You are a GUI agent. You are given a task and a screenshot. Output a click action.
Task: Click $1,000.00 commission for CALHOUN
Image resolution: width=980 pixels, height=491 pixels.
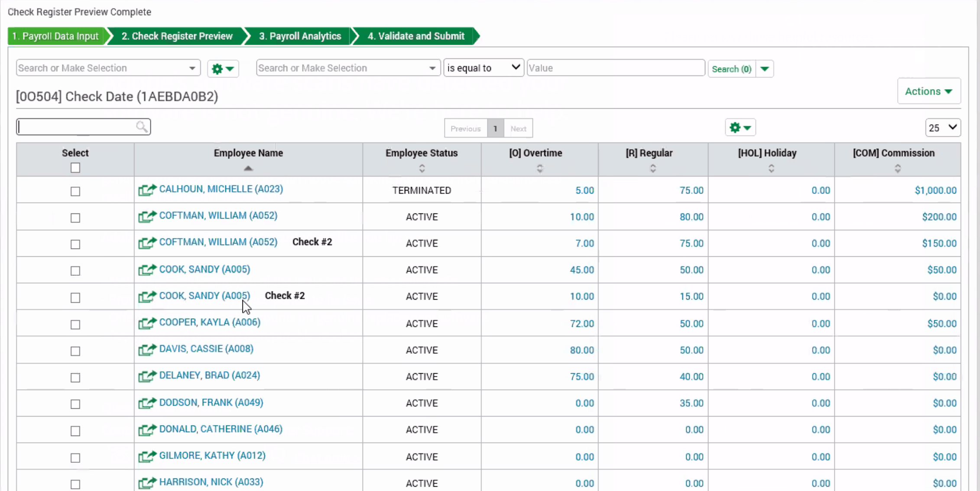click(x=935, y=191)
